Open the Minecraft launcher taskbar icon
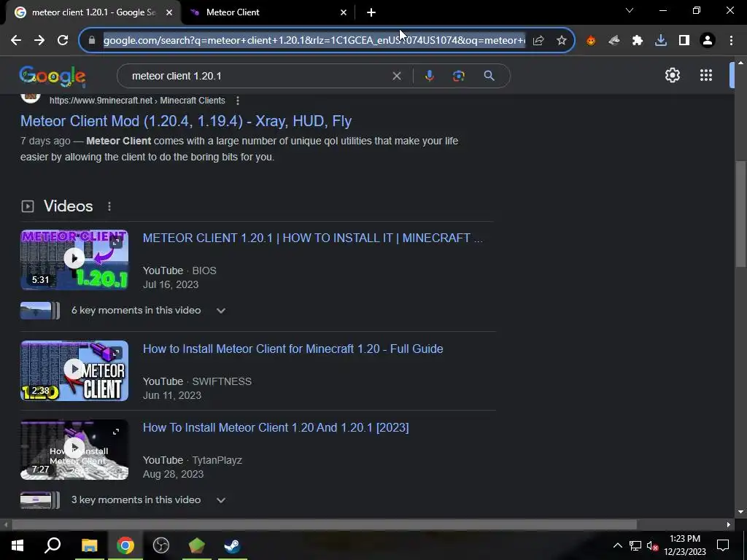The width and height of the screenshot is (747, 560). coord(197,545)
